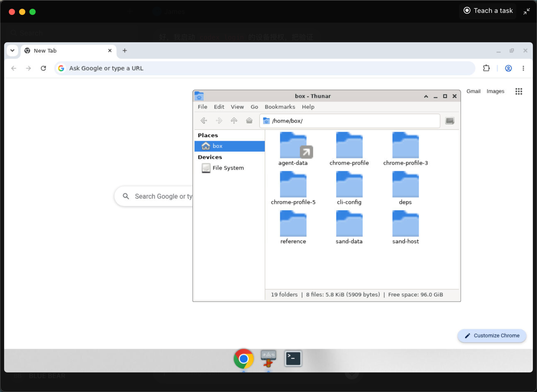Open the Chrome profile avatar button

click(508, 68)
